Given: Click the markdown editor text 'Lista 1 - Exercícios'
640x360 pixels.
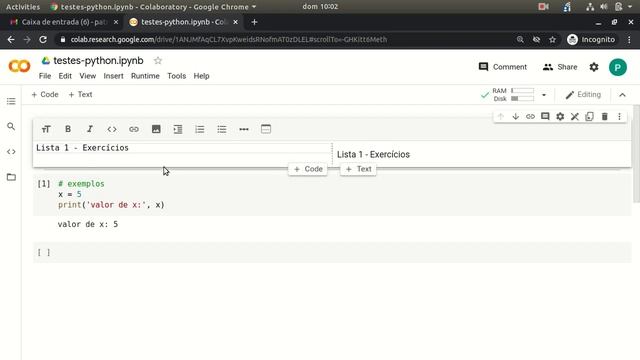Looking at the screenshot, I should 82,148.
